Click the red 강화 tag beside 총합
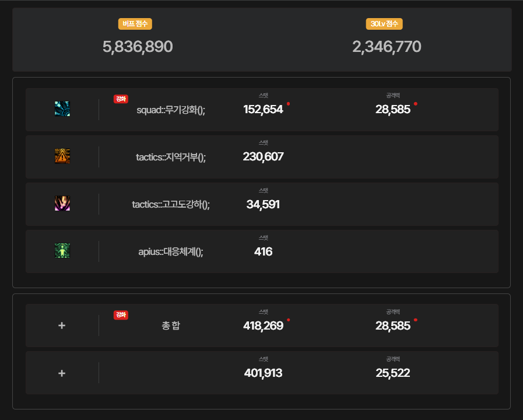The height and width of the screenshot is (420, 523). 121,315
